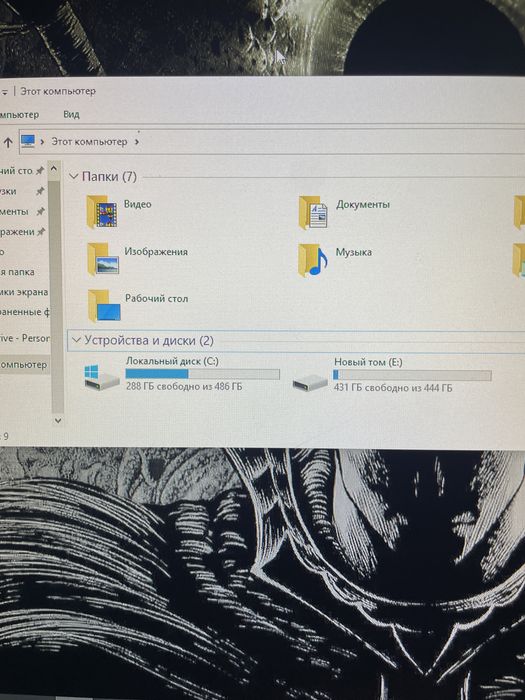525x700 pixels.
Task: Open the pinned Документы sidebar item
Action: (x=22, y=211)
